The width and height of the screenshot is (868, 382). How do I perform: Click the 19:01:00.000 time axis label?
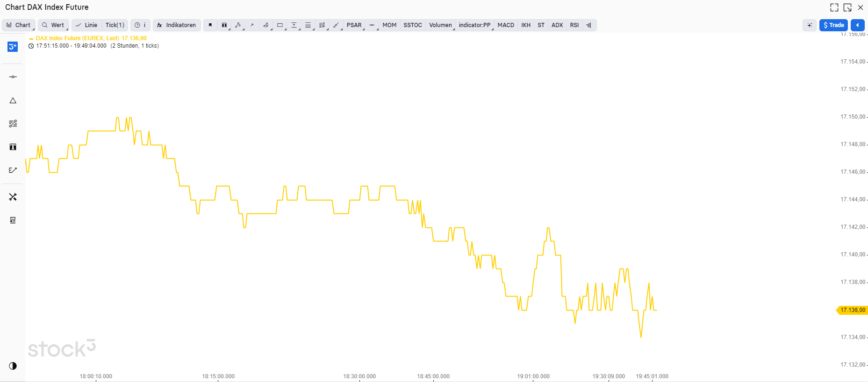[533, 376]
